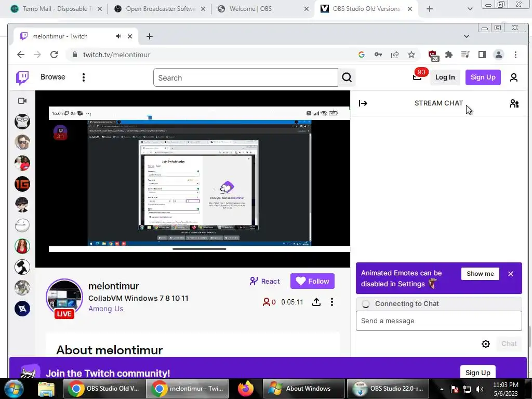Click the Twitch Search input field
This screenshot has width=532, height=399.
coord(245,78)
